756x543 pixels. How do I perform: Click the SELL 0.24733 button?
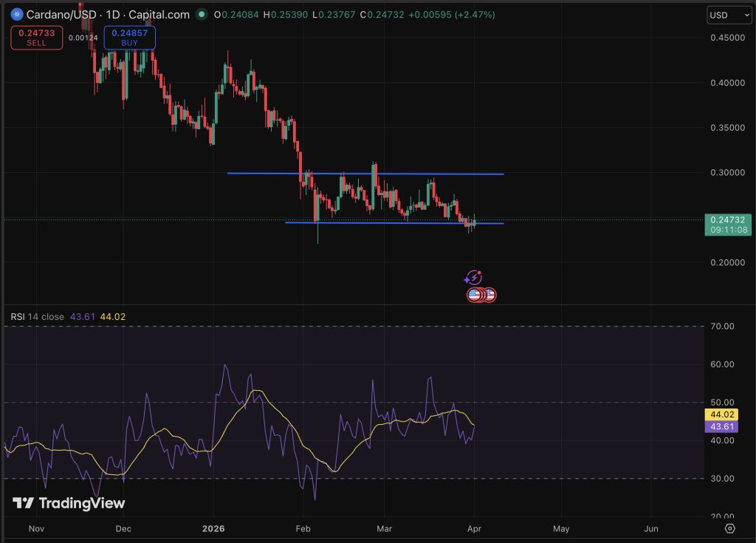coord(36,38)
